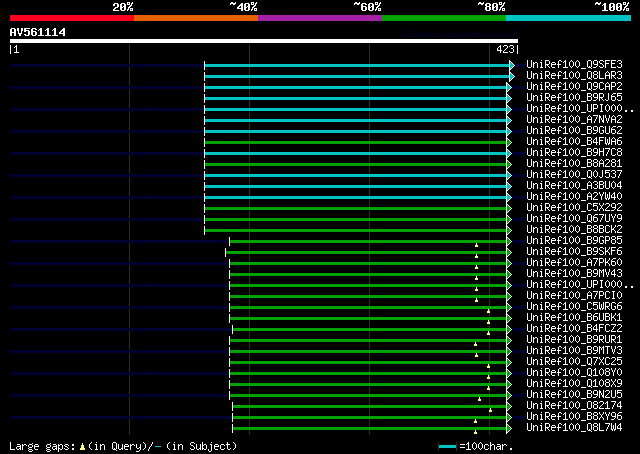Screen dimensions: 640x454
Task: Select the white AV561114 query sequence bar
Action: [x=264, y=41]
